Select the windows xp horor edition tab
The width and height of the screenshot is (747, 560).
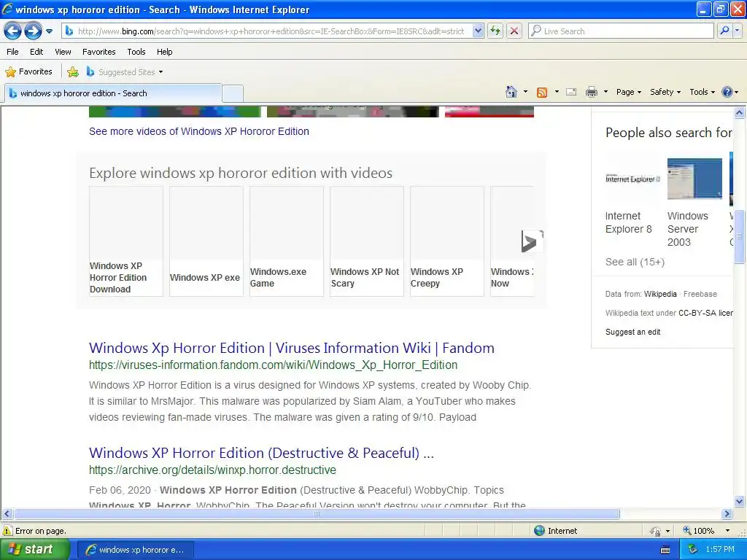(x=113, y=93)
